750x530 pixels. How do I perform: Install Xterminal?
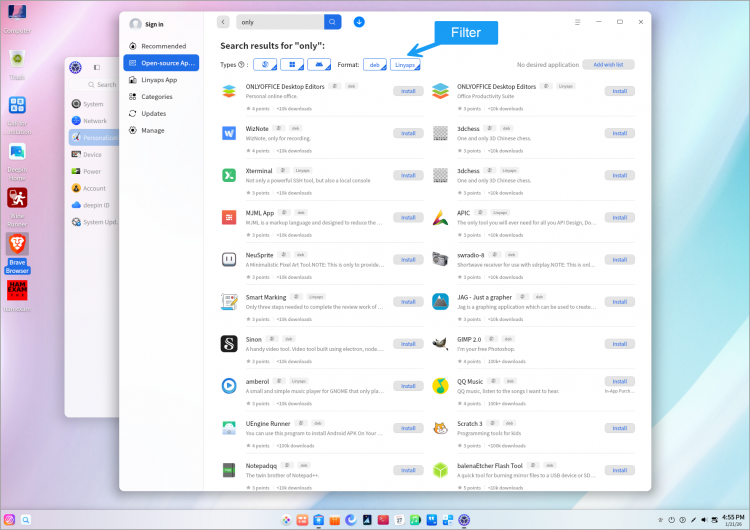pos(408,175)
